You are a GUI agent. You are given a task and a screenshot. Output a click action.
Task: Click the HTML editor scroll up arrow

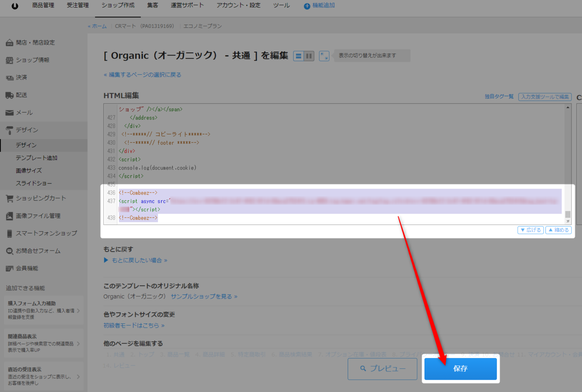point(568,107)
